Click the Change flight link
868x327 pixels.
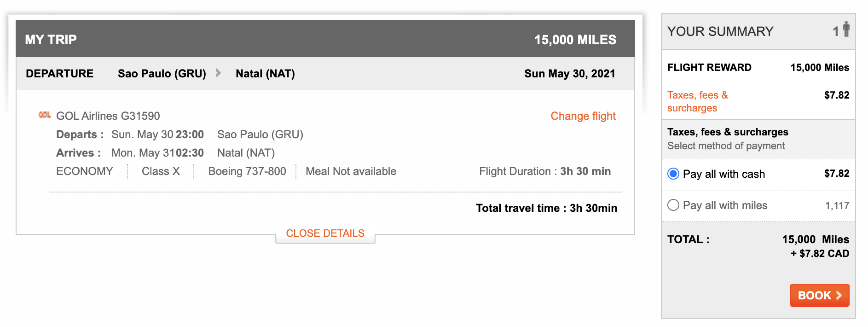click(583, 116)
